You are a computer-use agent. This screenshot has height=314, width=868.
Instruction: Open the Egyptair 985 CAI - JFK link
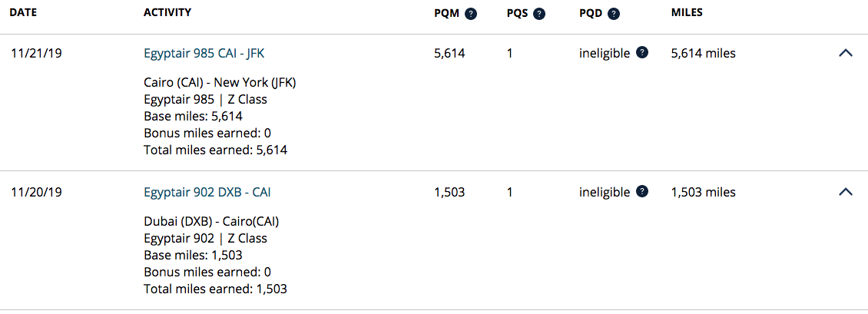pos(207,54)
